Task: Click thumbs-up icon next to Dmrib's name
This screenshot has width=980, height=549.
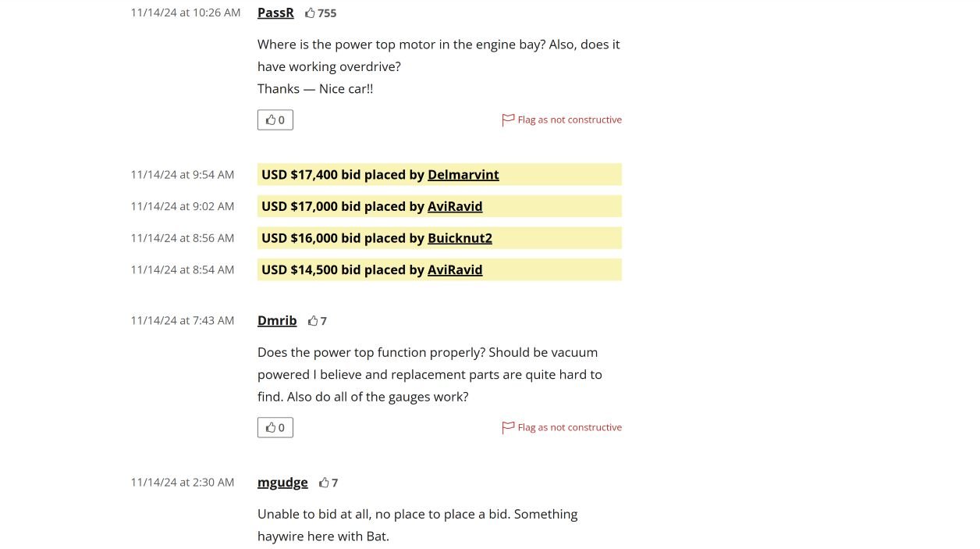Action: click(x=313, y=321)
